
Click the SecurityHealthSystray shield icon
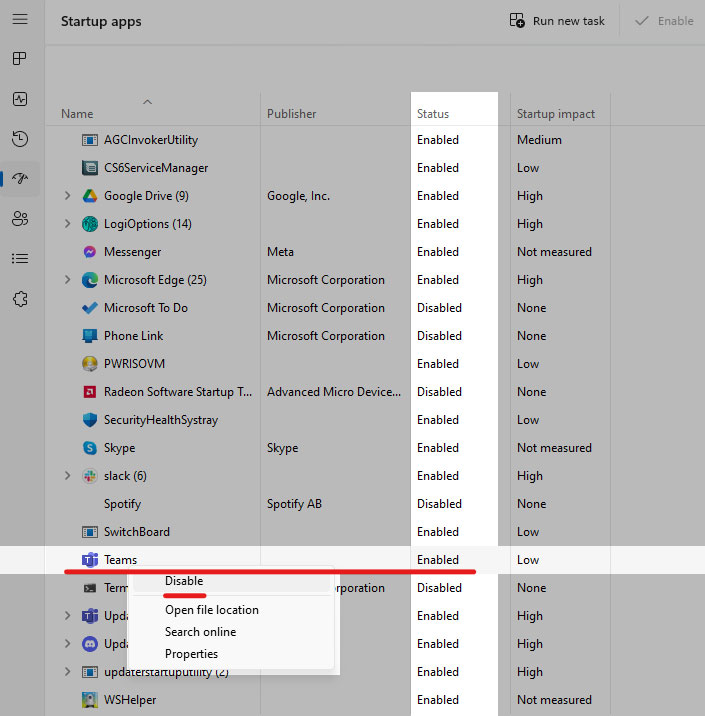pyautogui.click(x=89, y=420)
